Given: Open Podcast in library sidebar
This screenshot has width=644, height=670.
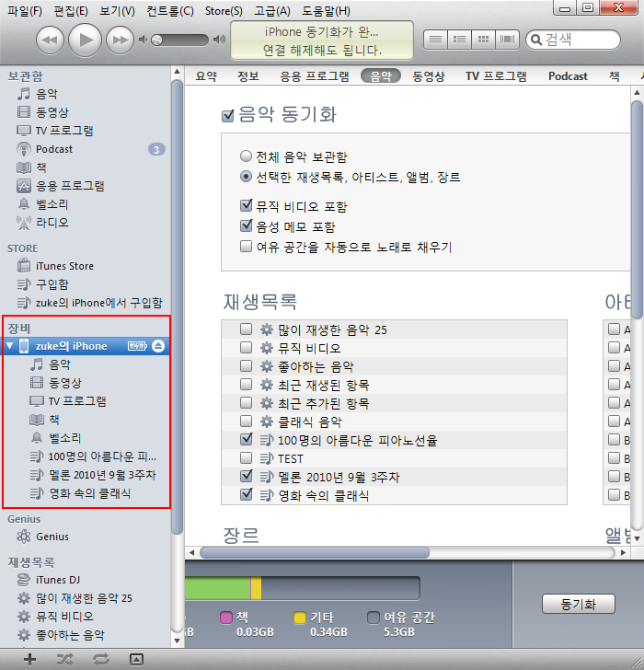Looking at the screenshot, I should 54,149.
